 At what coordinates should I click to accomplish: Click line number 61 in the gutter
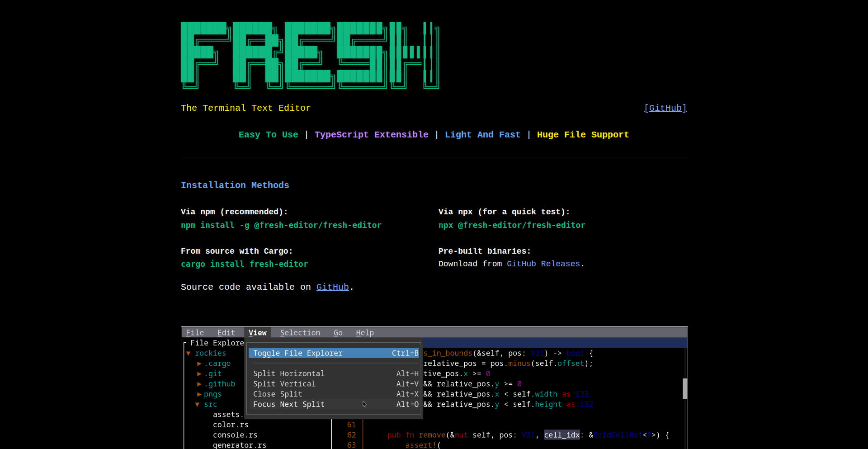tap(352, 425)
